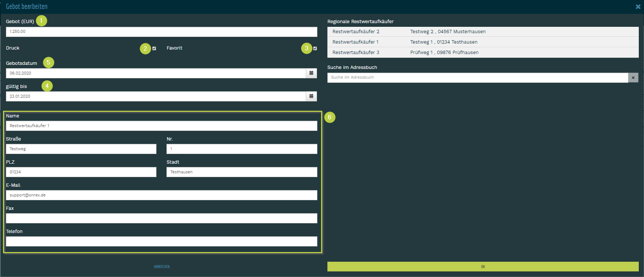Click the PLZ input field
644x277 pixels.
(x=81, y=172)
